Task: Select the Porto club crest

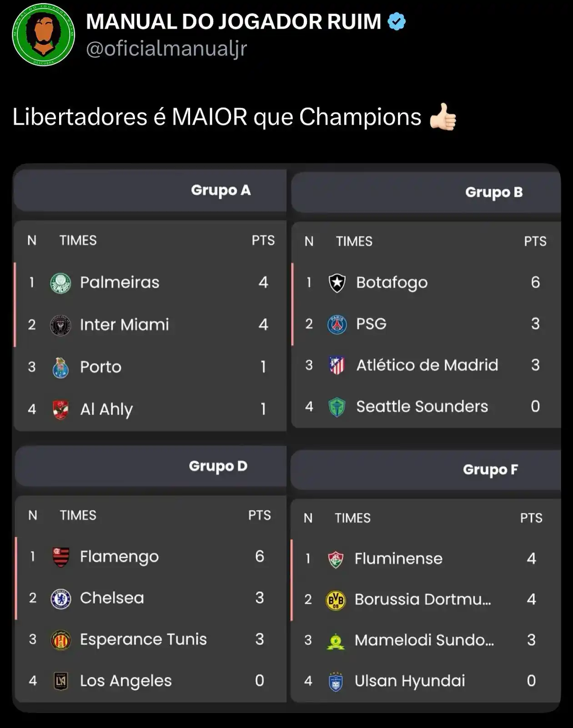Action: [x=60, y=368]
